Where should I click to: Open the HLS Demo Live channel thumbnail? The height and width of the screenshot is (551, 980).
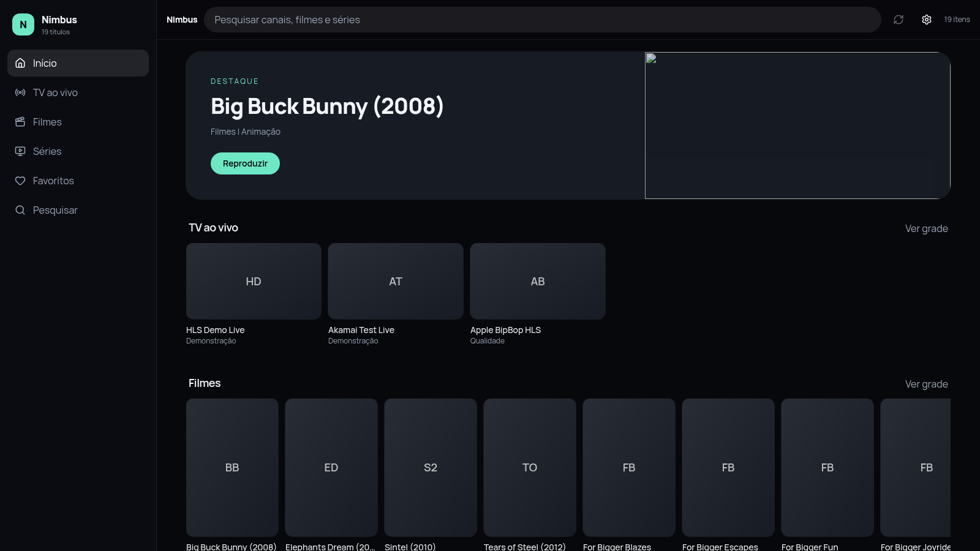coord(254,281)
